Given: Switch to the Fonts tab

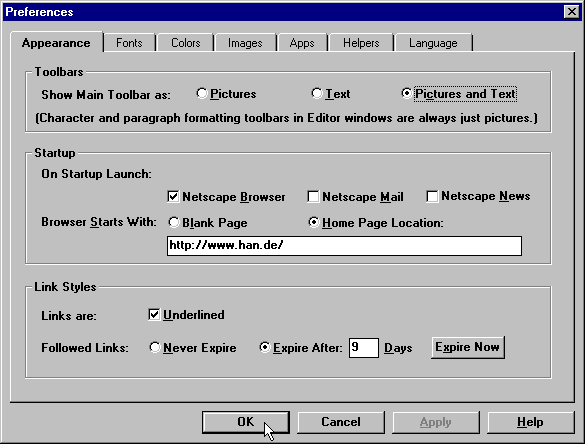Looking at the screenshot, I should coord(129,43).
